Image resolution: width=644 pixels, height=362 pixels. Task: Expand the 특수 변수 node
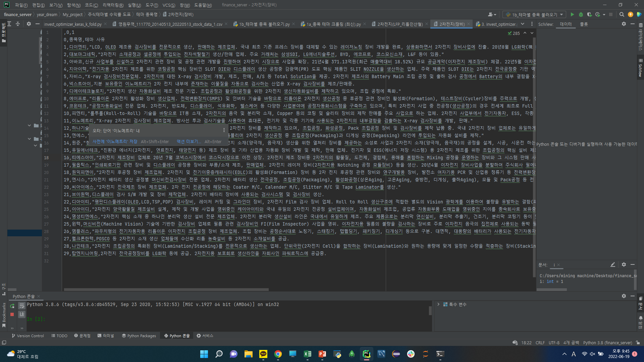coord(438,304)
